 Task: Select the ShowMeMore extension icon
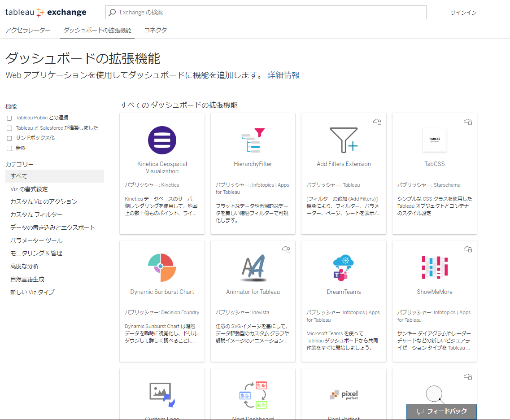point(434,267)
